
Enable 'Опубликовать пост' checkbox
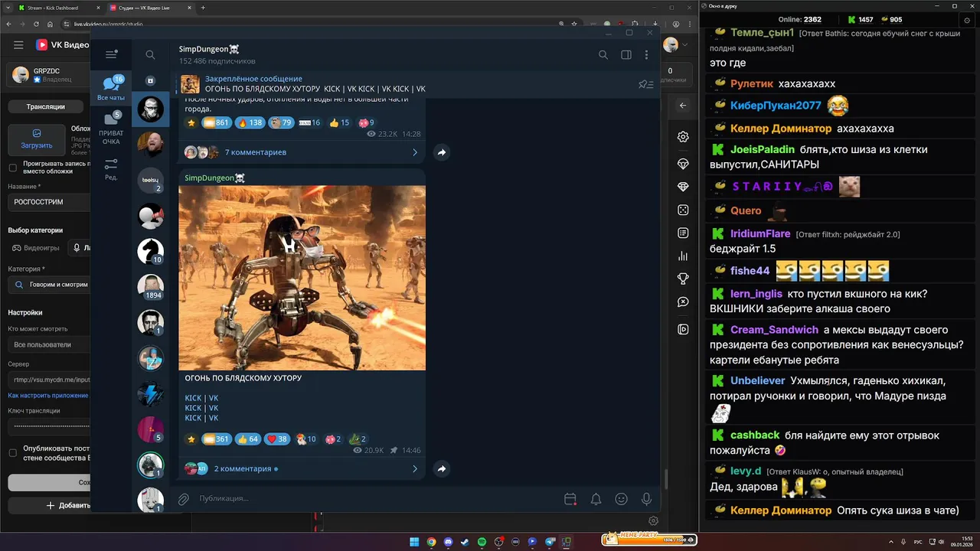(x=12, y=453)
